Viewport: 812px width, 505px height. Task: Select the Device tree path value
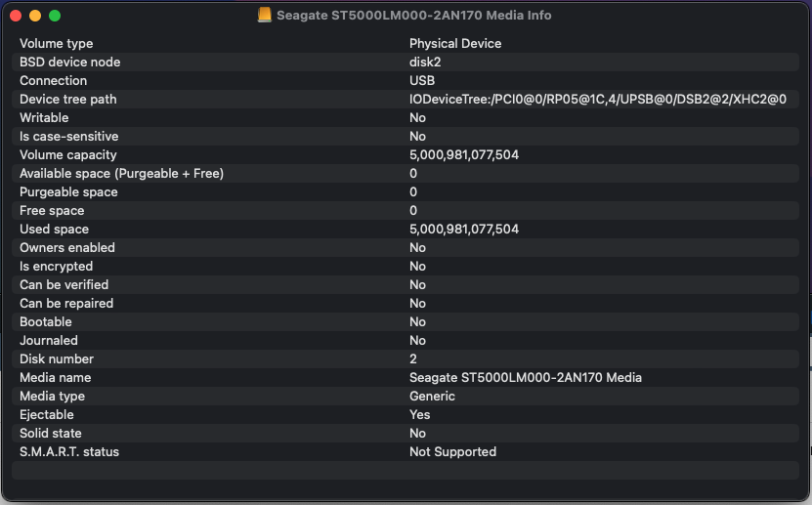click(597, 100)
